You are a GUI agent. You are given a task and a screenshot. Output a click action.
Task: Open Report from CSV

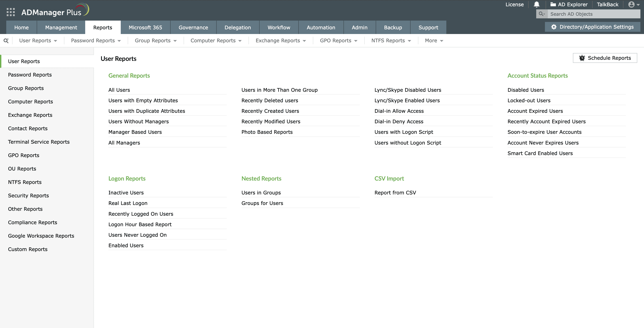click(395, 192)
